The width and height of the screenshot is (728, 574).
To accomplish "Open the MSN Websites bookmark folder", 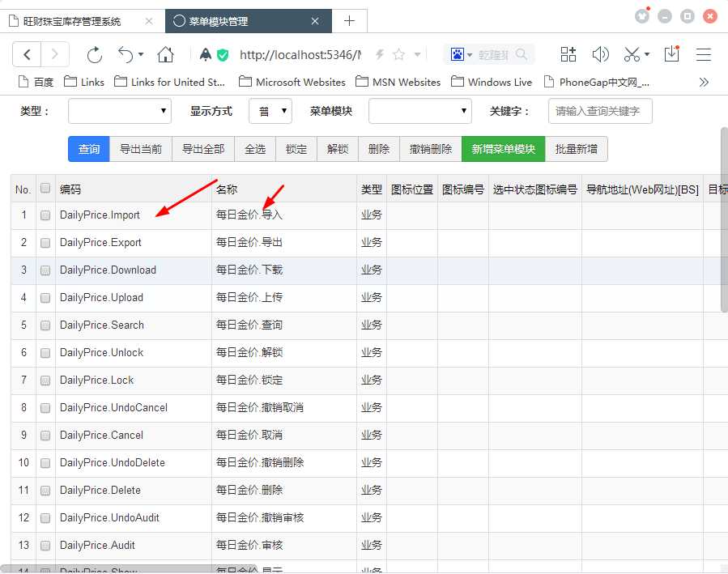I will click(398, 82).
